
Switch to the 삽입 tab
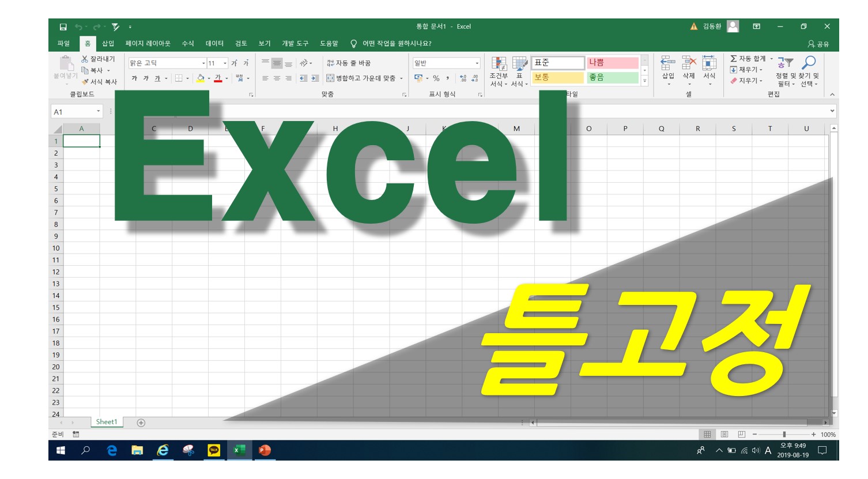click(x=108, y=43)
